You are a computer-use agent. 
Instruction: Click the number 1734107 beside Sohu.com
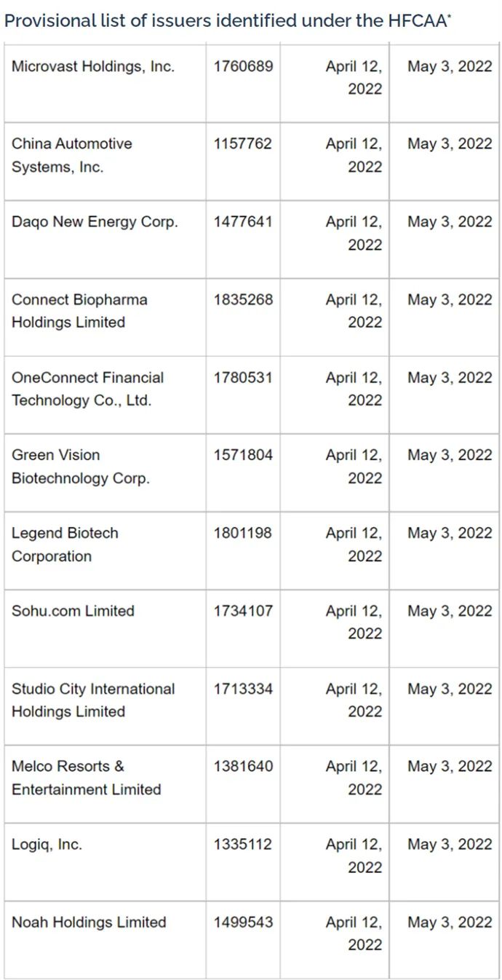243,611
